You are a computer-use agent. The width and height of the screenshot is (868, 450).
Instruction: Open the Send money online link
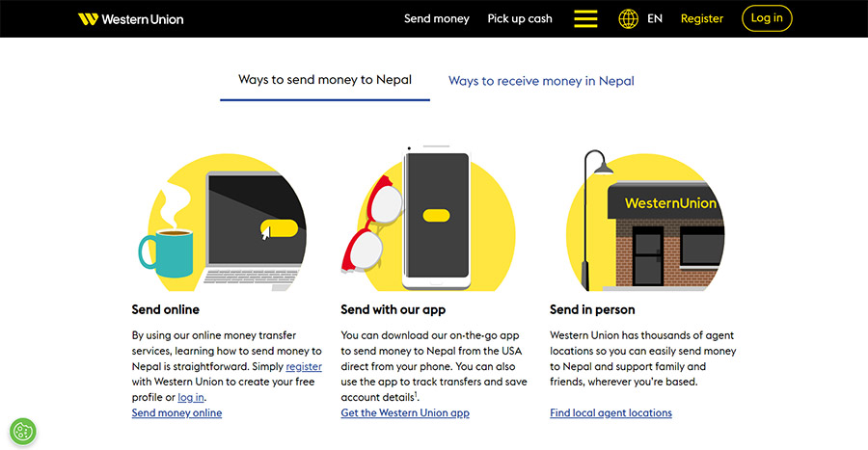176,413
